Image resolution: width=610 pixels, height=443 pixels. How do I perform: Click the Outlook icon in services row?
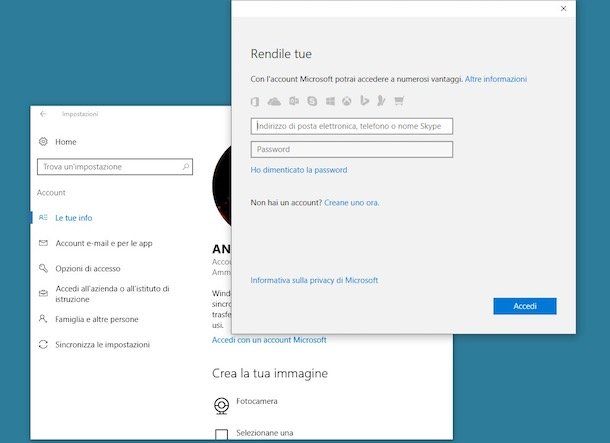point(294,101)
